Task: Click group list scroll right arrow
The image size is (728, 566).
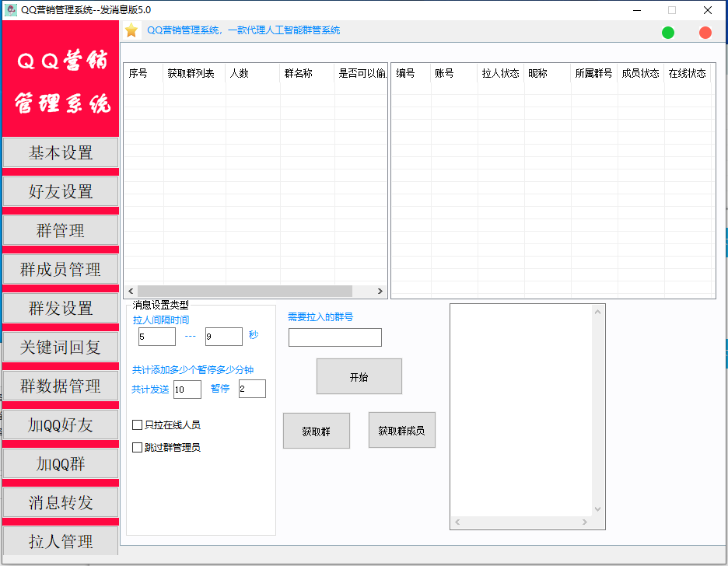Action: (x=380, y=292)
